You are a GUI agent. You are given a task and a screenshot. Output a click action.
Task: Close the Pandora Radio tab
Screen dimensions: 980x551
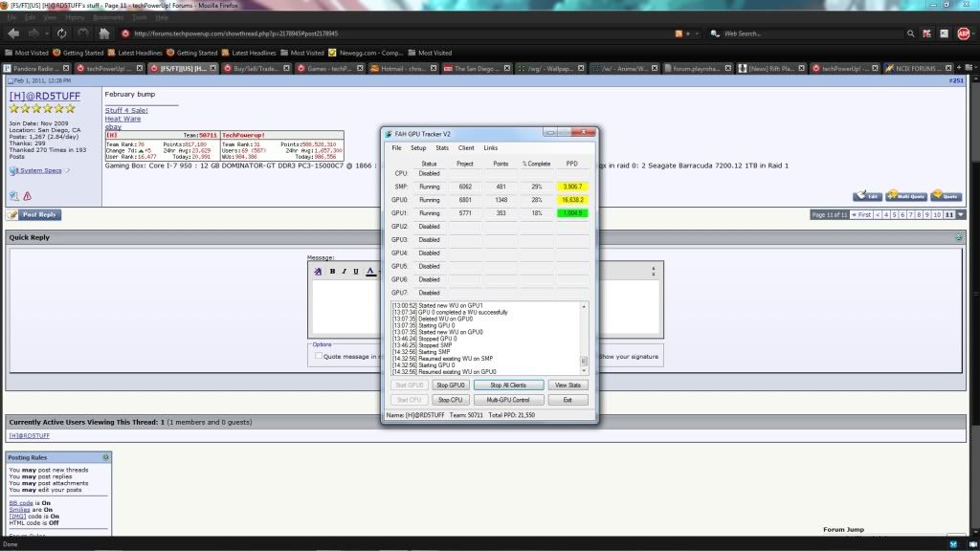click(66, 68)
